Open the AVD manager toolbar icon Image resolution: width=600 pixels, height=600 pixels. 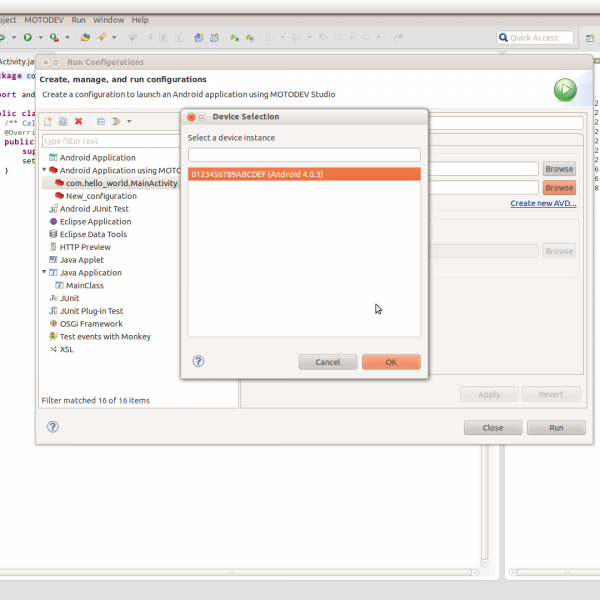click(x=214, y=37)
